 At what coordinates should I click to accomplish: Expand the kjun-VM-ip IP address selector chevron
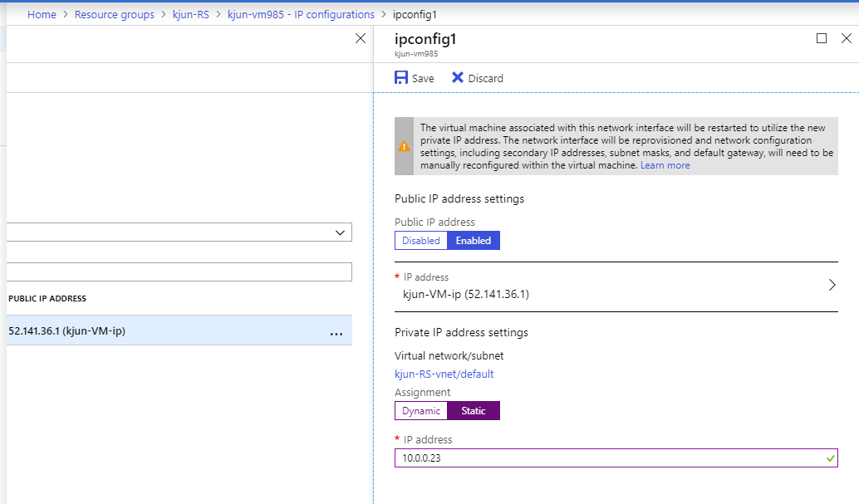coord(832,285)
